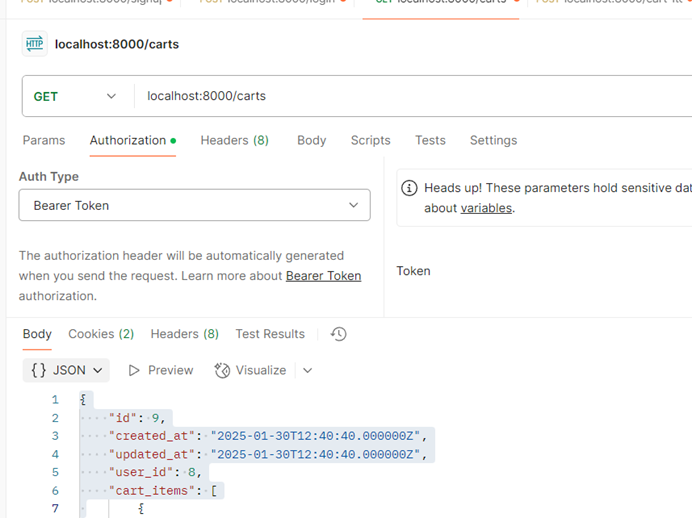
Task: Open the Tests tab
Action: (x=430, y=140)
